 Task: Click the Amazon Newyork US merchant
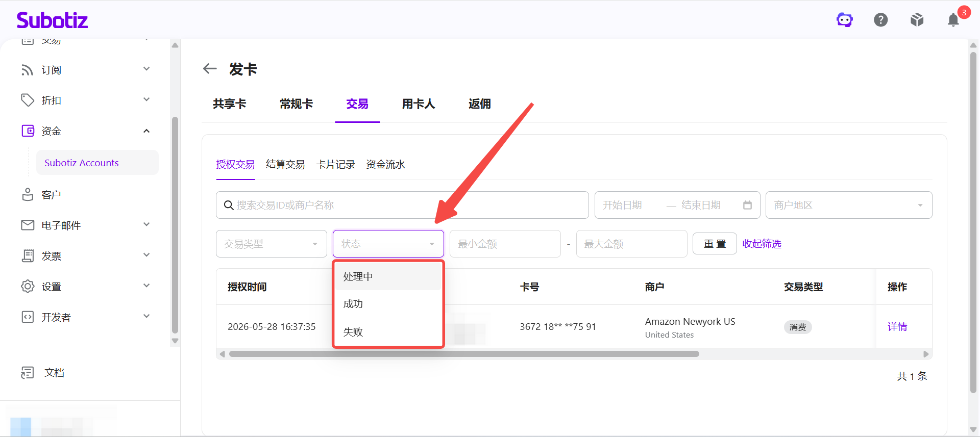click(690, 322)
